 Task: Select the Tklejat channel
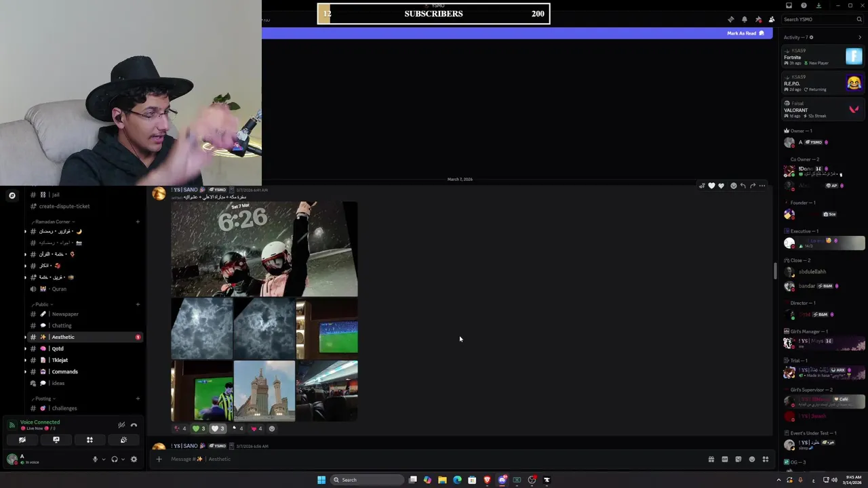[x=84, y=360]
